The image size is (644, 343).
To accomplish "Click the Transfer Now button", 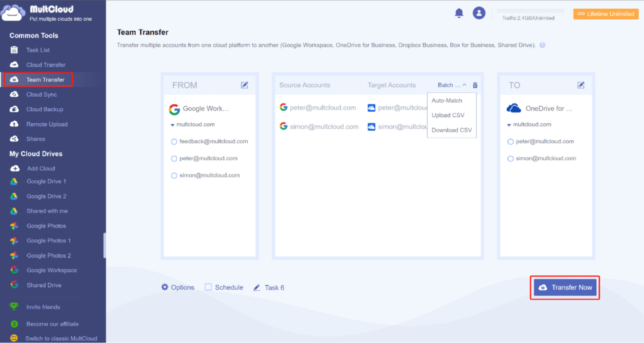I will pyautogui.click(x=565, y=287).
